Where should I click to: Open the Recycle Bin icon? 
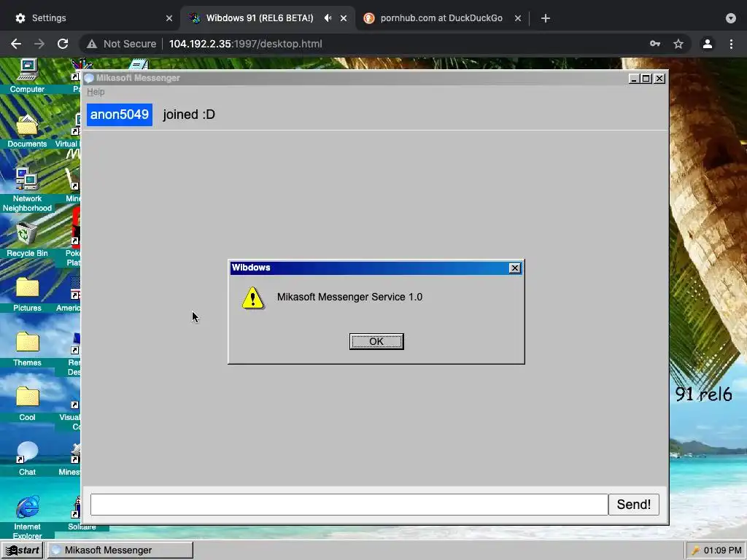point(27,240)
